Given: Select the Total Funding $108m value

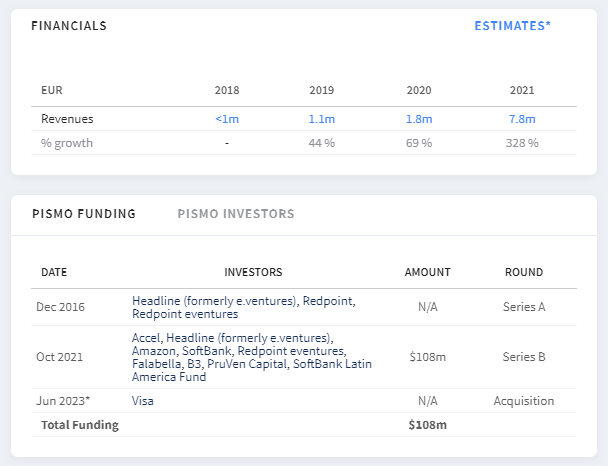Looking at the screenshot, I should [427, 425].
